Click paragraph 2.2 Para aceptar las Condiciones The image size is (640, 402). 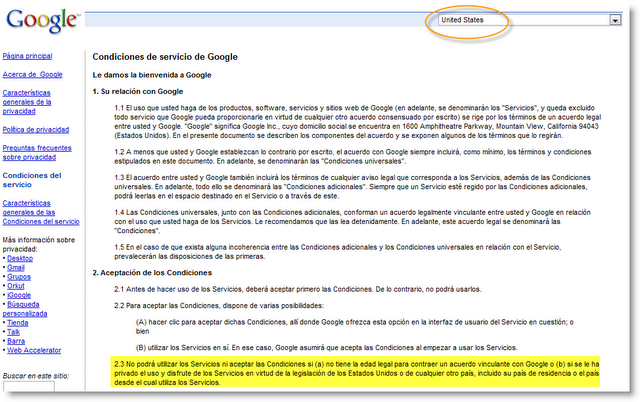[219, 306]
